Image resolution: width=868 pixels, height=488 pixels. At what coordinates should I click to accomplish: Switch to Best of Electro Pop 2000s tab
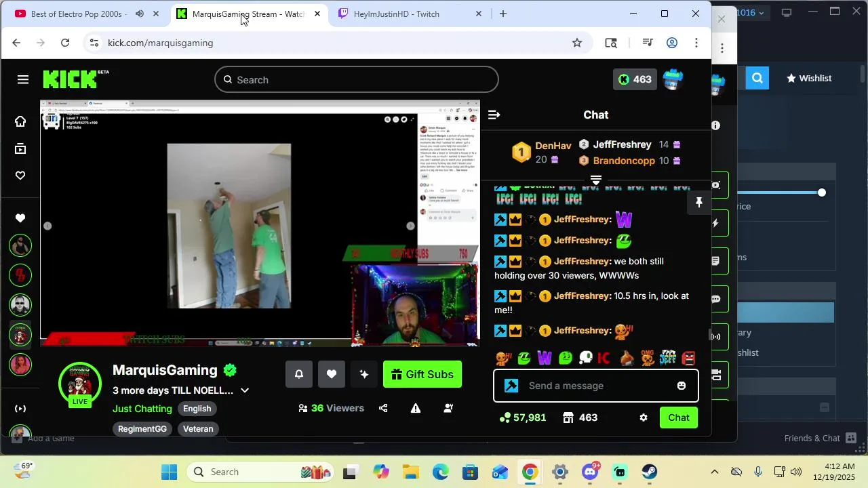coord(78,14)
